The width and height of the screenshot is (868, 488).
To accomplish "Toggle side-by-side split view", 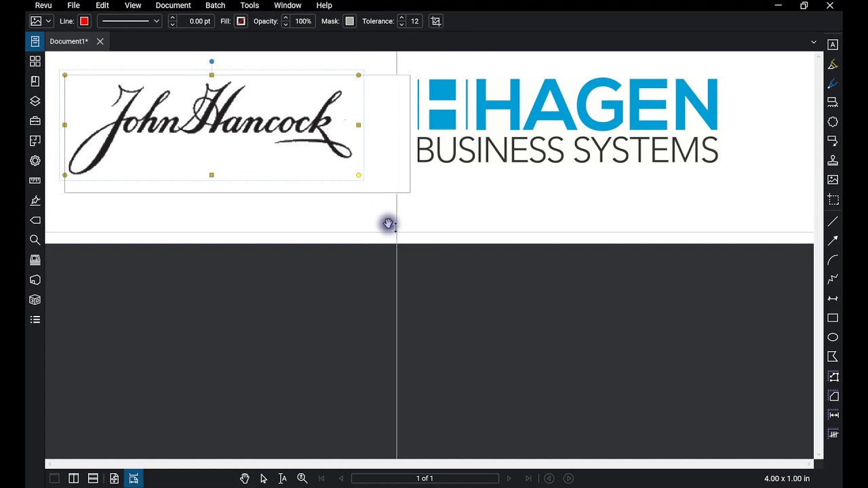I will (x=73, y=479).
